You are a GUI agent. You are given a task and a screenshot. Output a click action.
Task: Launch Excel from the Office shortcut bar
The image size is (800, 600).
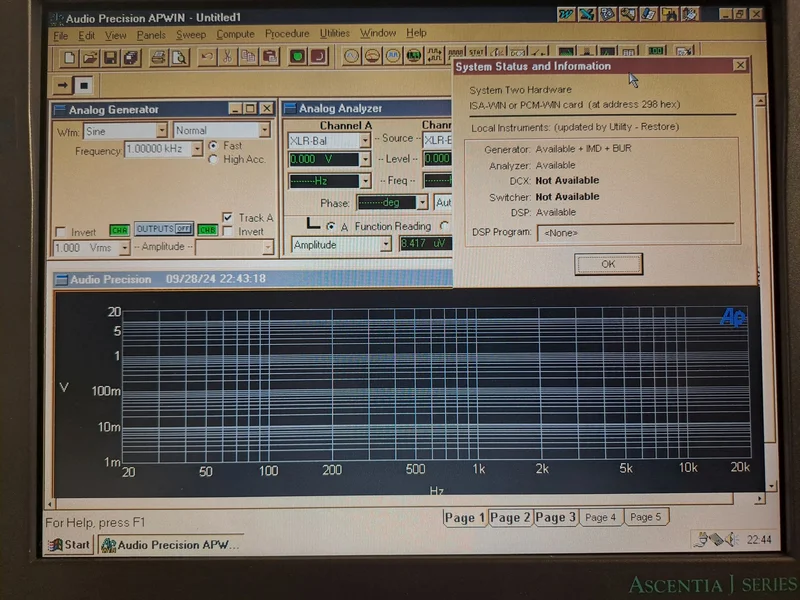point(587,14)
